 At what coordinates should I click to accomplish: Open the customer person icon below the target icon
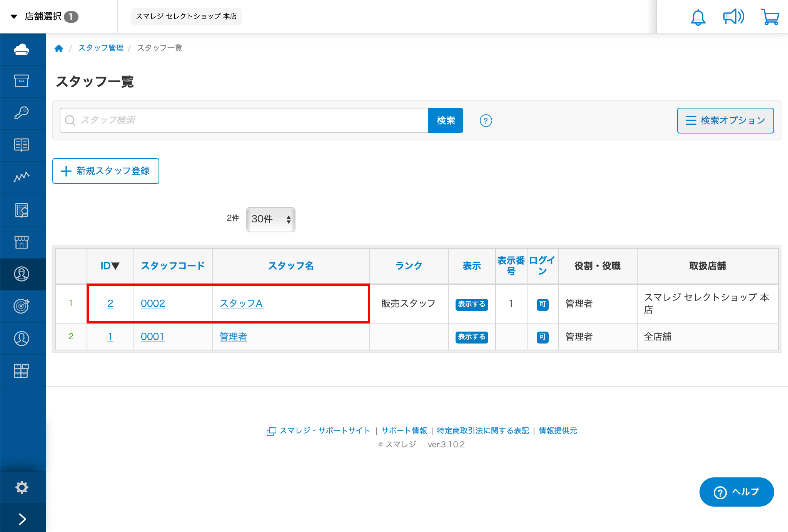click(22, 339)
